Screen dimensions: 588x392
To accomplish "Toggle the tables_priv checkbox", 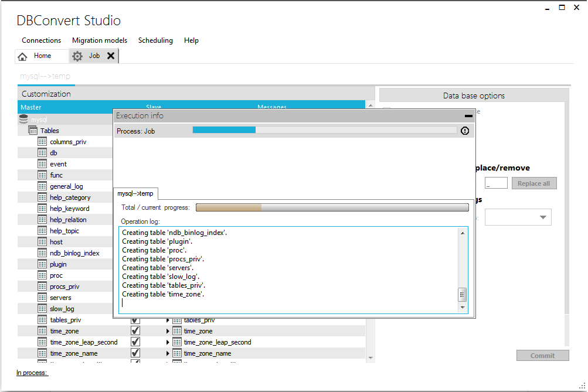I will pos(135,319).
